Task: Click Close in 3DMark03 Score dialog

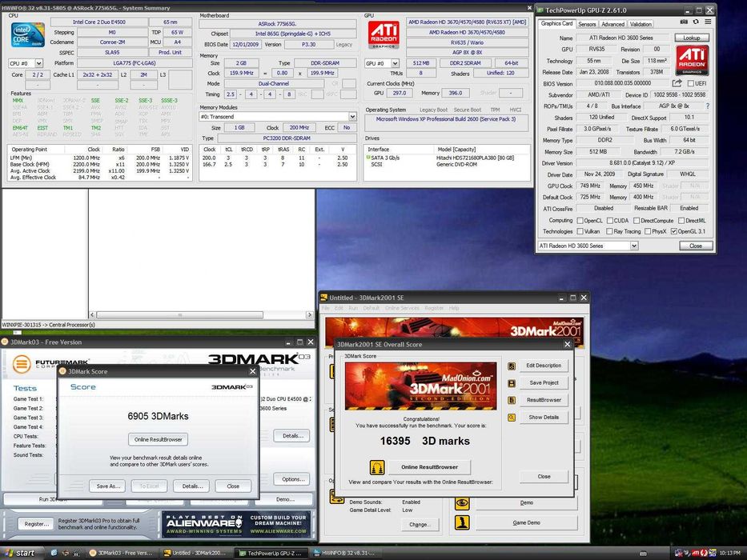Action: [233, 486]
